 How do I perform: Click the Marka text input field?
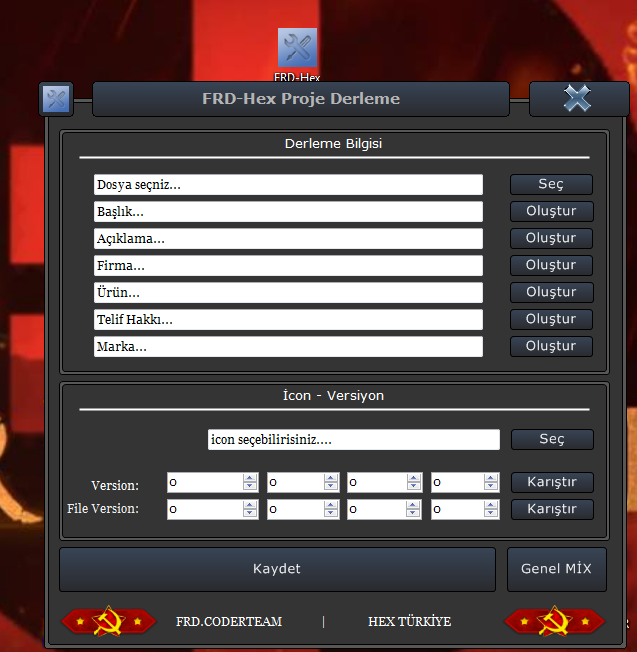click(288, 347)
